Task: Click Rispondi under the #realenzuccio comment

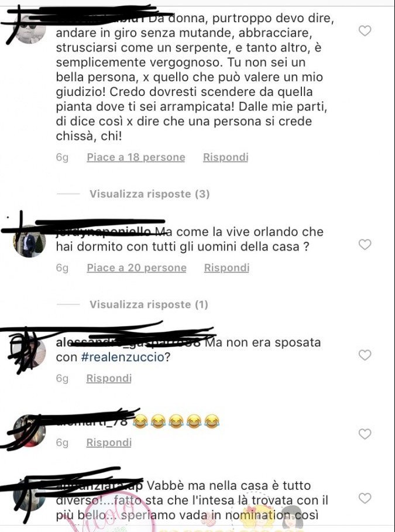Action: pos(109,378)
